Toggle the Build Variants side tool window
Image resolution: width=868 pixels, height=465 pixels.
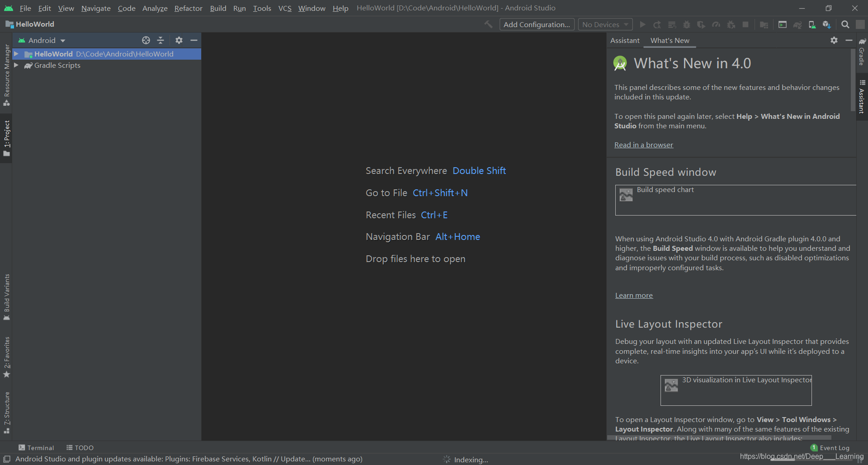[x=6, y=297]
